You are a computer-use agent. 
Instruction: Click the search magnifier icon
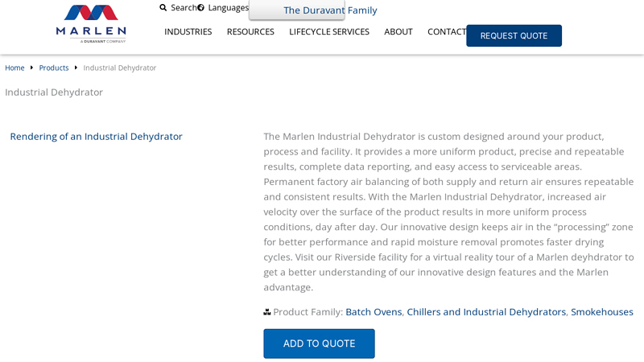163,8
